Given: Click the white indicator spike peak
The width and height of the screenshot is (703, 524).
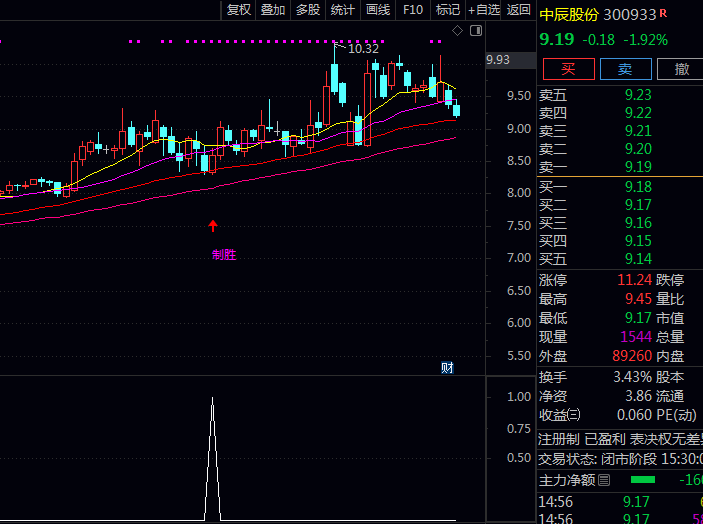Looking at the screenshot, I should coord(213,398).
